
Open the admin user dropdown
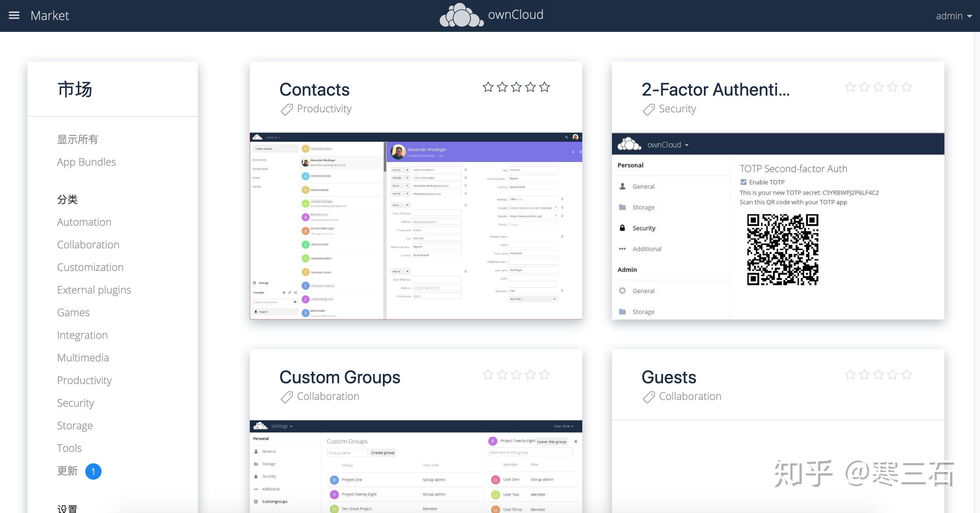(x=954, y=16)
